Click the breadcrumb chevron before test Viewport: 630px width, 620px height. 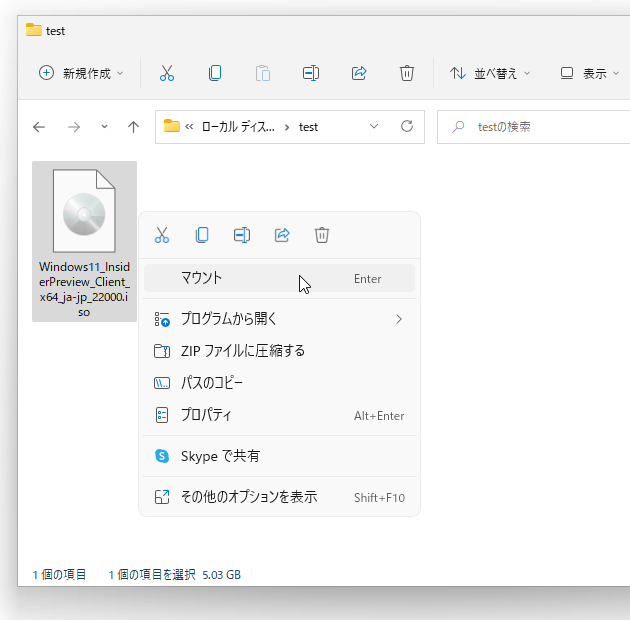287,127
